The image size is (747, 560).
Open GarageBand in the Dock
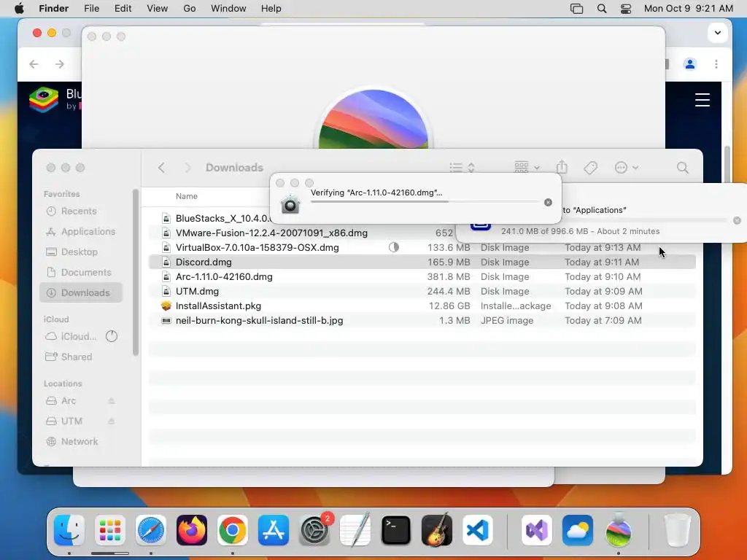pos(437,530)
